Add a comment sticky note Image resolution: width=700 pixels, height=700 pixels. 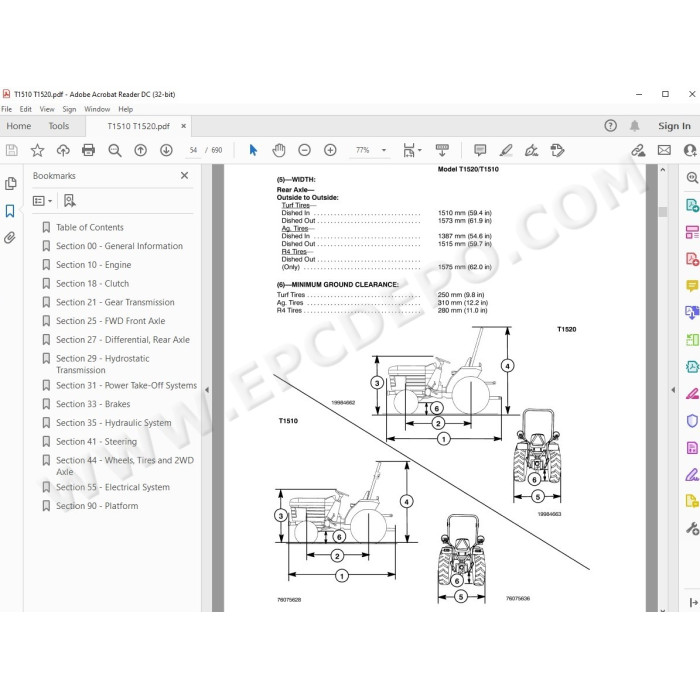pyautogui.click(x=480, y=150)
